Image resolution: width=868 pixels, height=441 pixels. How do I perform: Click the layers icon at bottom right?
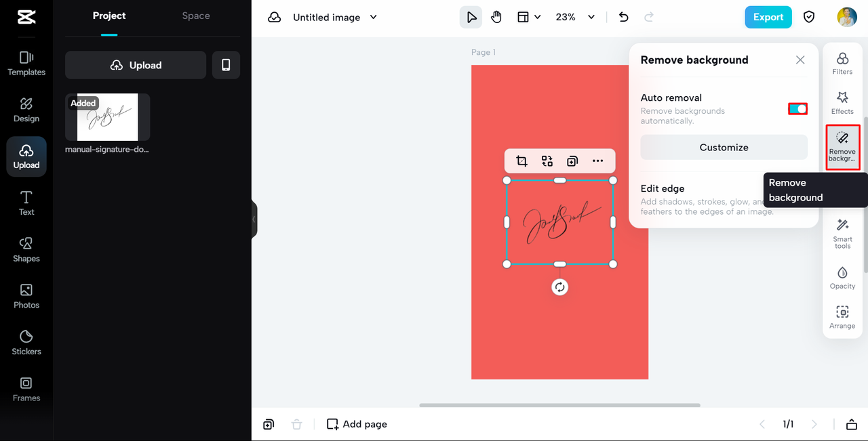coord(852,424)
